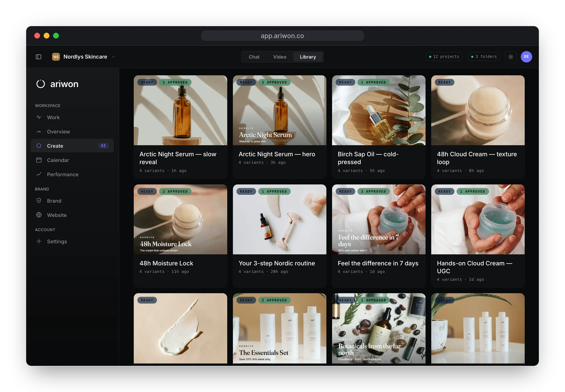Open Performance in the sidebar
Image resolution: width=565 pixels, height=392 pixels.
(x=72, y=174)
